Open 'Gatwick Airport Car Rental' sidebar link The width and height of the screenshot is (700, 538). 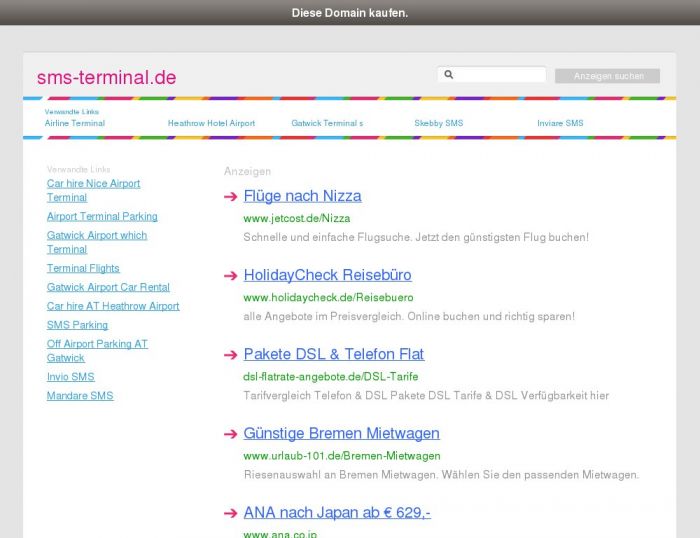pyautogui.click(x=108, y=287)
